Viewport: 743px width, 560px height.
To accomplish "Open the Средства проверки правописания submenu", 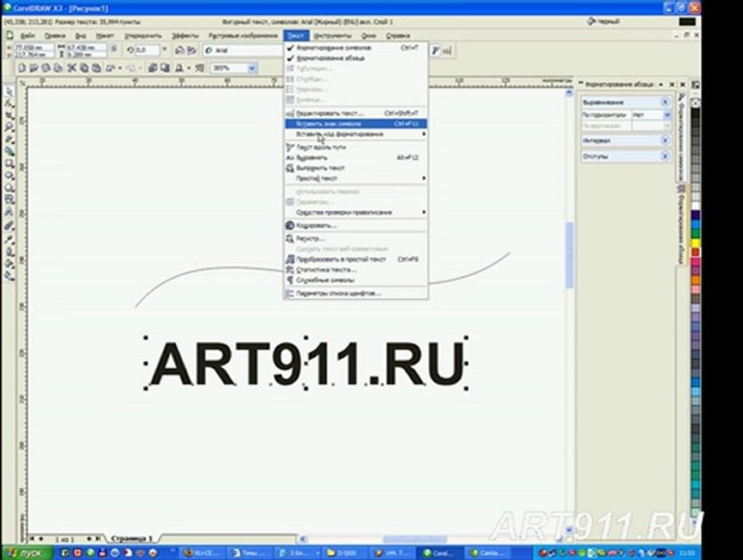I will tap(356, 212).
